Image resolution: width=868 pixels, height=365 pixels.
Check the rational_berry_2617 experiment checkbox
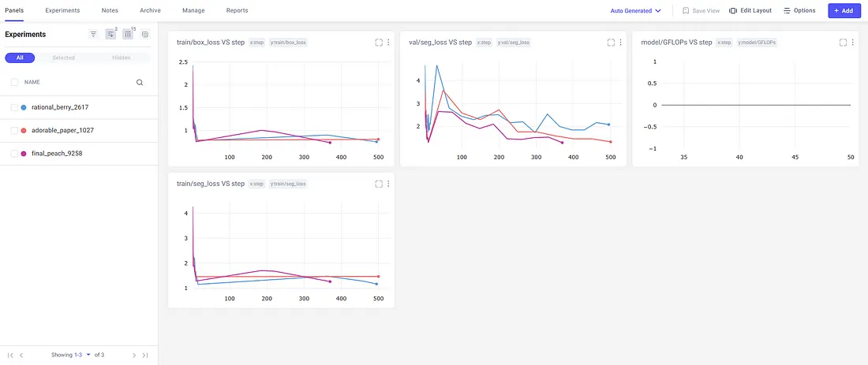[x=14, y=107]
